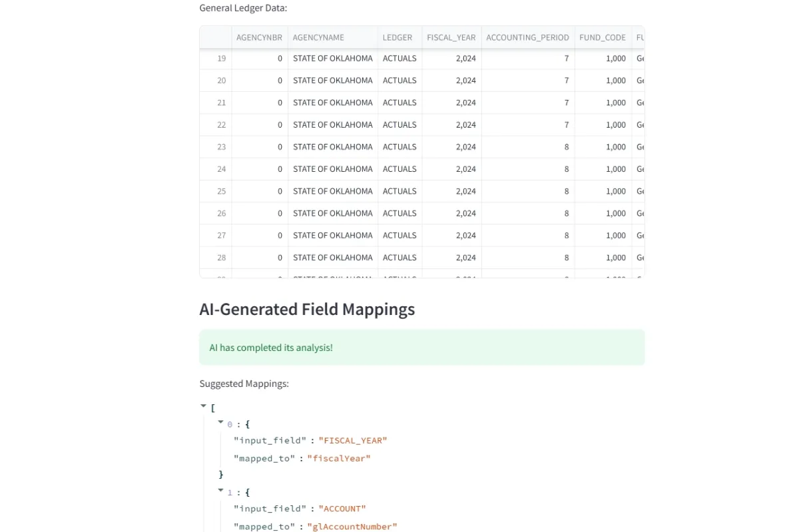
Task: Select row number 26 in the ledger table
Action: pyautogui.click(x=216, y=213)
